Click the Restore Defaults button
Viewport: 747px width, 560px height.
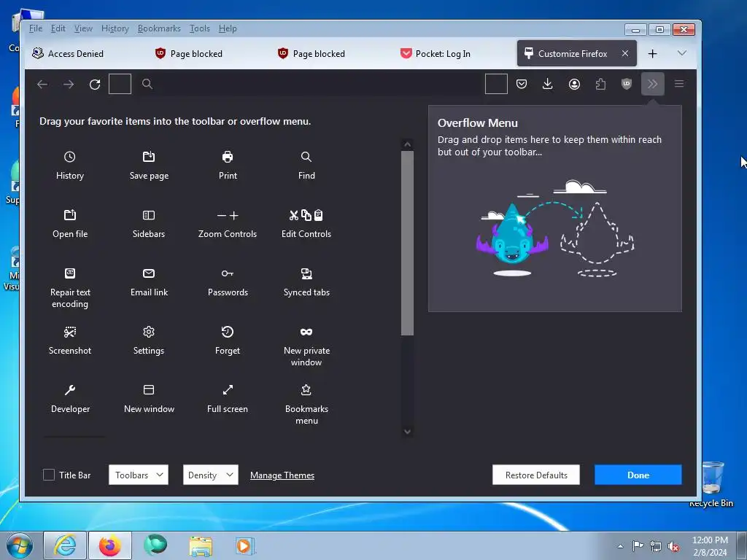point(536,475)
